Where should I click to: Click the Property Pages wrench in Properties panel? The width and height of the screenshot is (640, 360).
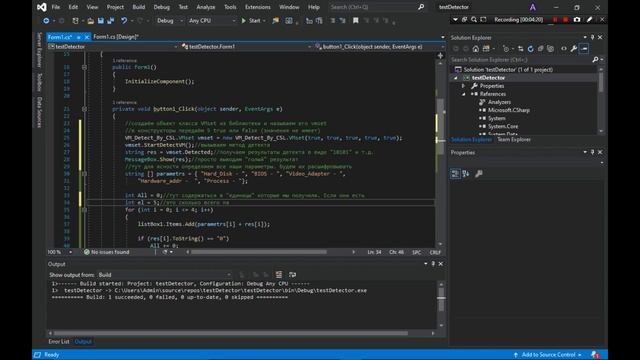[479, 174]
